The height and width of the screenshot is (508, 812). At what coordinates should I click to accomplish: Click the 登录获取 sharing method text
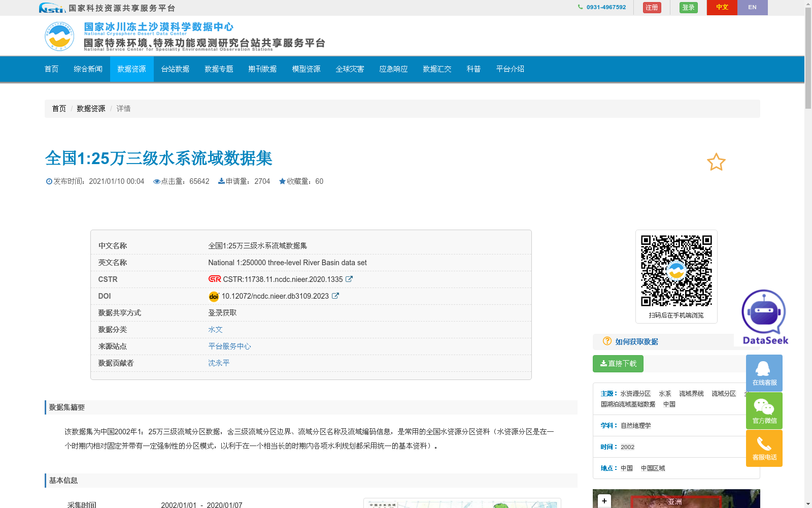coord(223,313)
